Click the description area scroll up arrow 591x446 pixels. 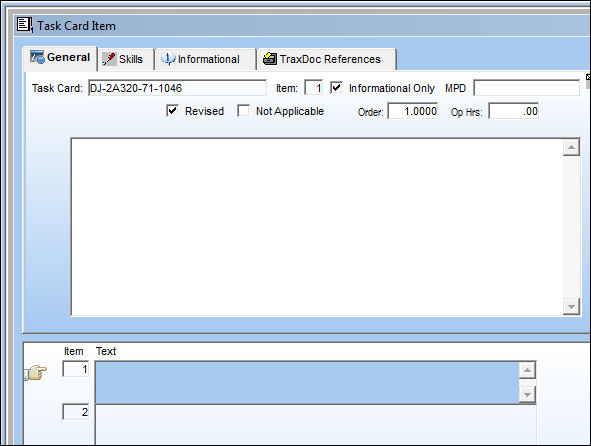[x=571, y=147]
